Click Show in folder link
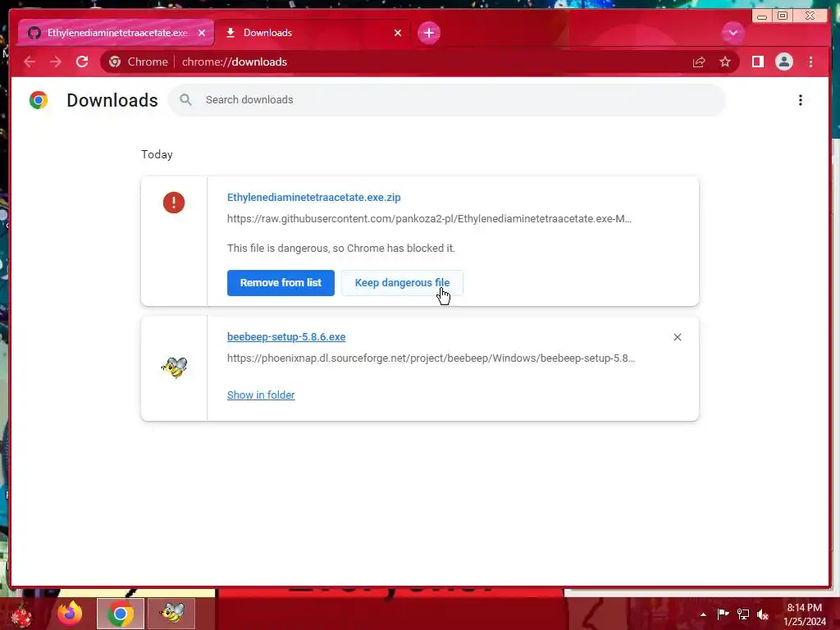The height and width of the screenshot is (630, 840). tap(261, 395)
